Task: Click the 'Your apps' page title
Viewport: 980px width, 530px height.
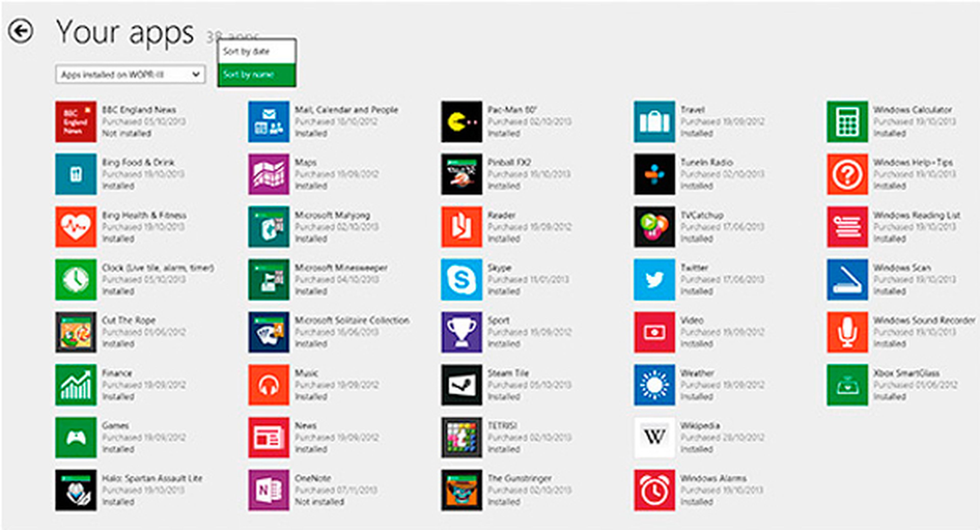Action: pyautogui.click(x=125, y=33)
